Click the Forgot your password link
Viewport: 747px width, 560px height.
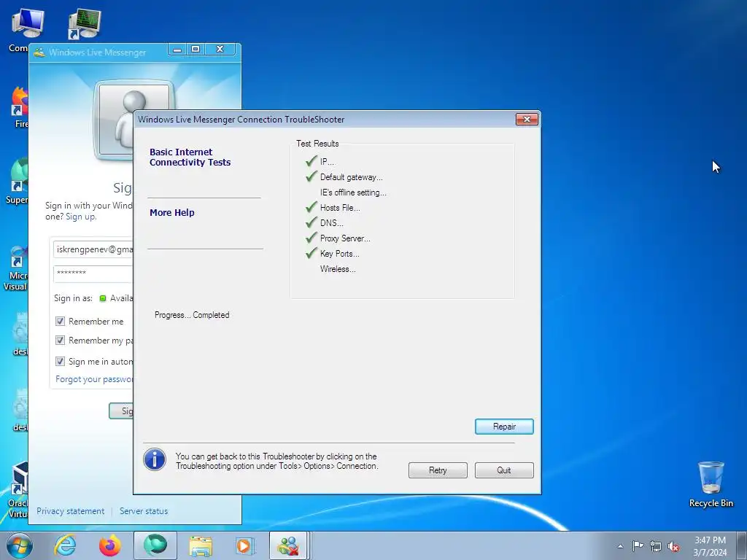tap(94, 379)
